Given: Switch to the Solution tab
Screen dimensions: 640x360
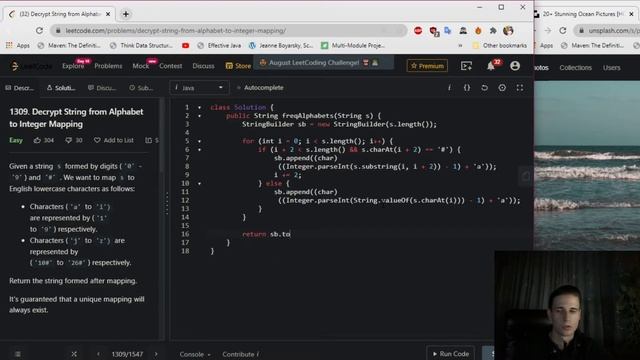Looking at the screenshot, I should [x=61, y=88].
